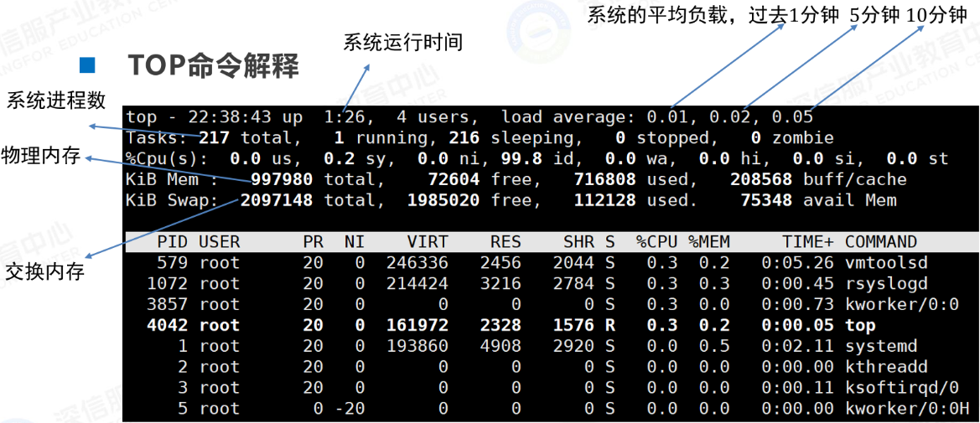Image resolution: width=980 pixels, height=423 pixels.
Task: Select the VIRT value "246336"
Action: pyautogui.click(x=417, y=263)
